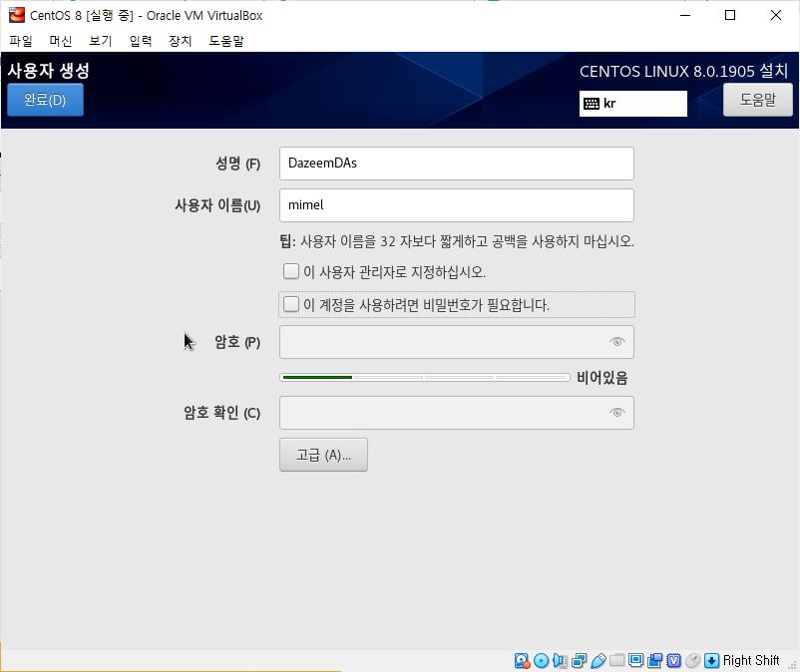Click the network adapters status icon
The height and width of the screenshot is (672, 800).
click(580, 660)
